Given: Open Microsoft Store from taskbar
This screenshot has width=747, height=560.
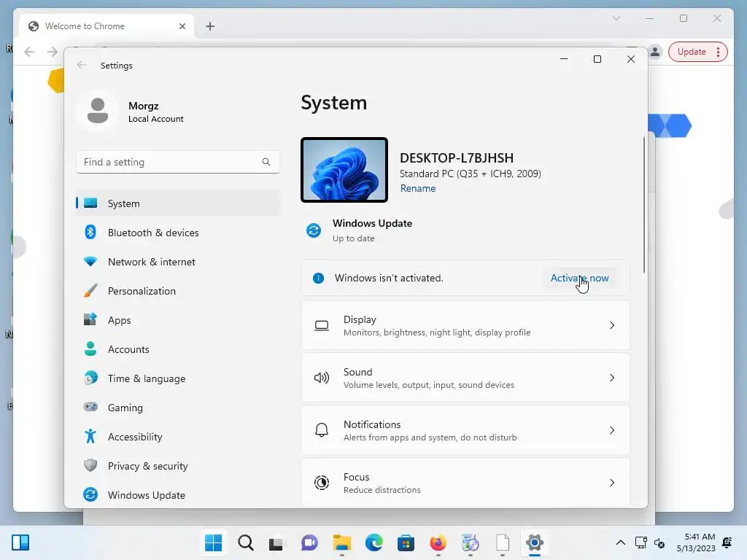Looking at the screenshot, I should tap(406, 542).
